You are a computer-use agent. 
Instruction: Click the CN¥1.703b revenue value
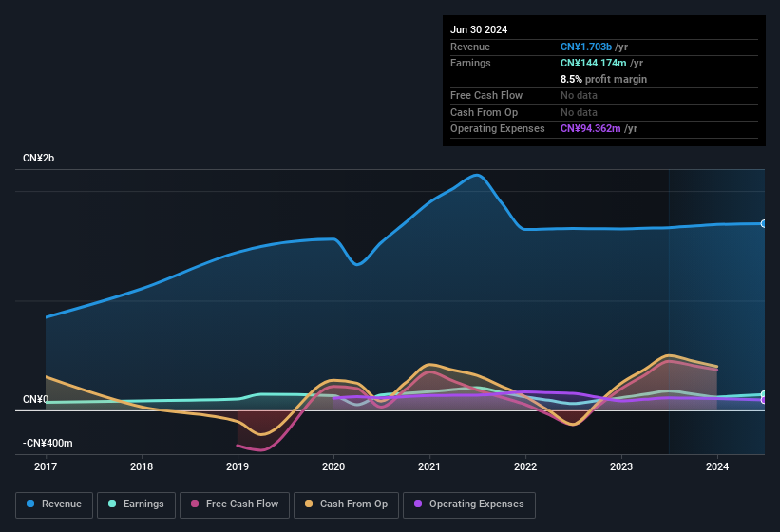tap(586, 47)
